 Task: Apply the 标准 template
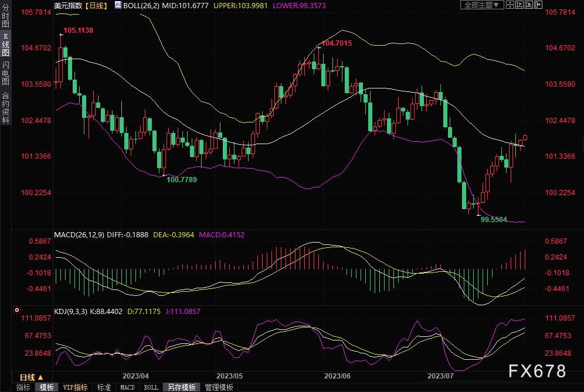point(104,387)
